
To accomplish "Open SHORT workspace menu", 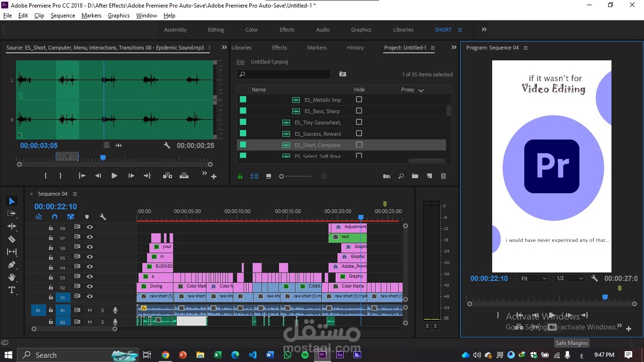I will tap(460, 30).
